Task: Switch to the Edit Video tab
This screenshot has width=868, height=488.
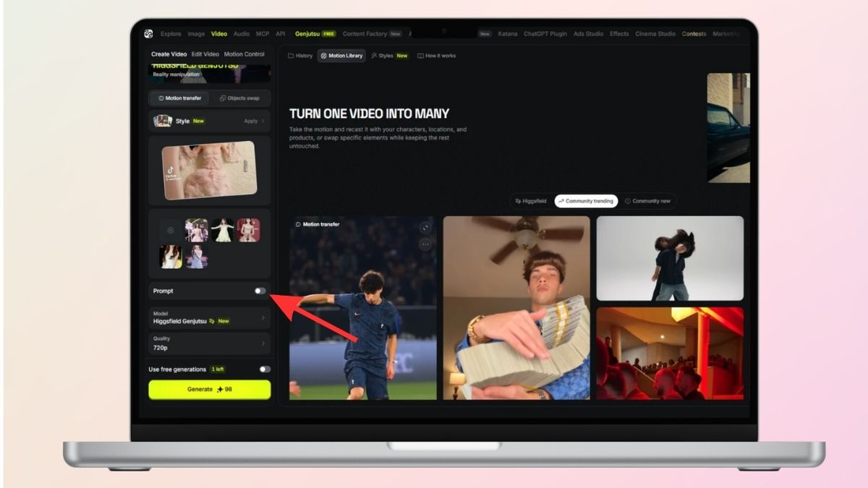Action: tap(205, 54)
